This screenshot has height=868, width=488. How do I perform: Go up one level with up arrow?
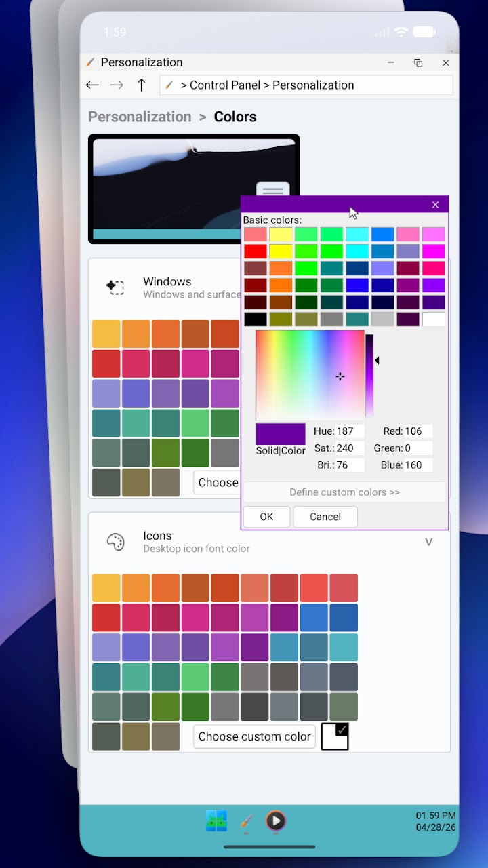point(141,85)
